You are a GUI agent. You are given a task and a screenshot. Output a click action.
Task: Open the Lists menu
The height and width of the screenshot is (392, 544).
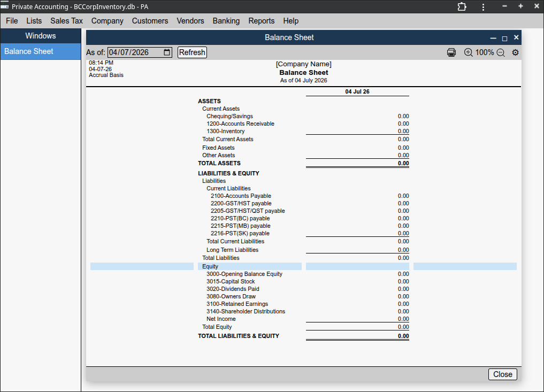(34, 21)
